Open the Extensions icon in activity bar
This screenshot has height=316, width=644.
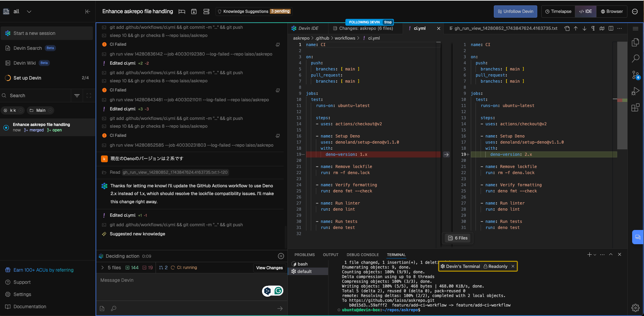635,108
